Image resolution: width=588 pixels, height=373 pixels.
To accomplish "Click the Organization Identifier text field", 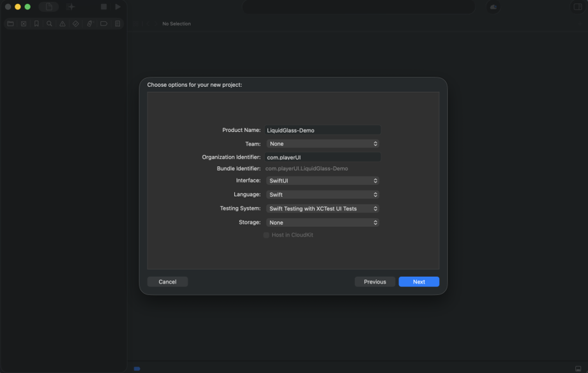I will 323,157.
